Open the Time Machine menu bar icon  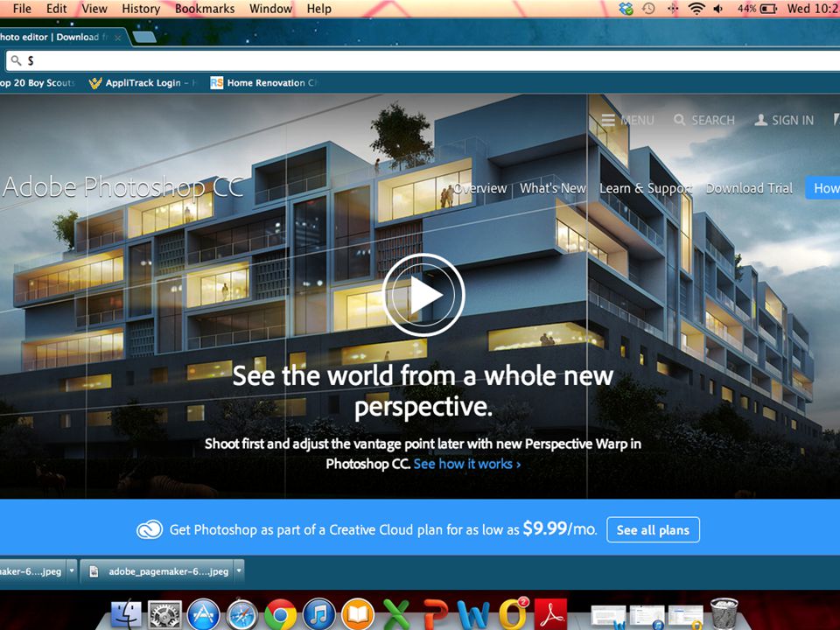tap(648, 9)
